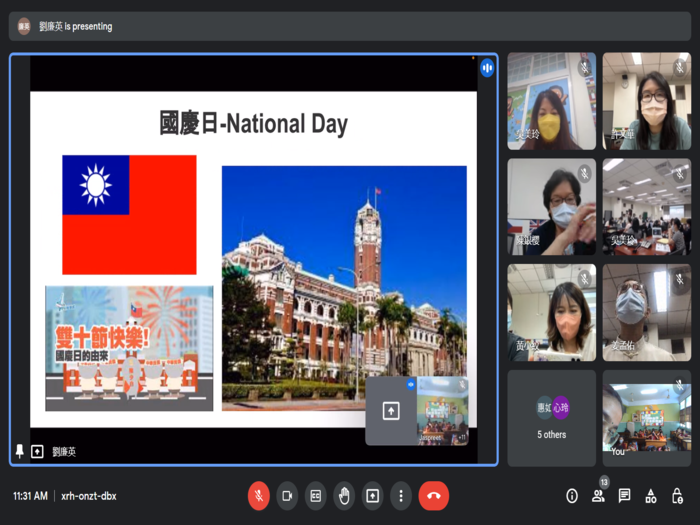
Task: Click the slide title 國慶日-National Day
Action: point(253,124)
